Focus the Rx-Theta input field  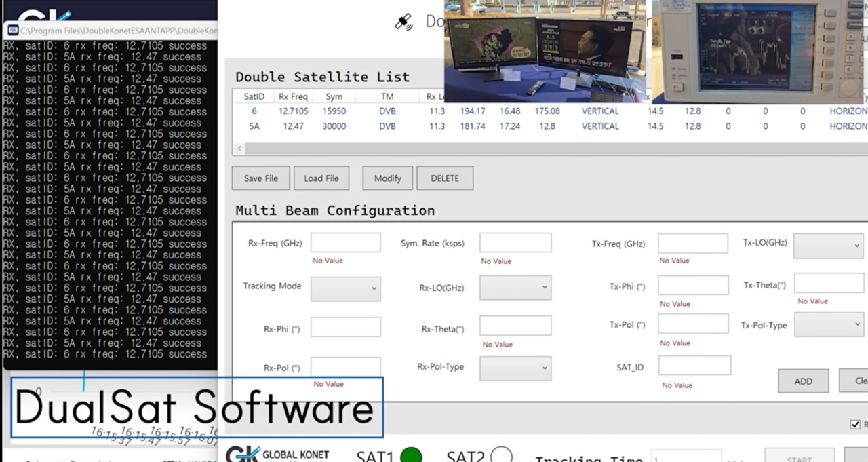[515, 326]
